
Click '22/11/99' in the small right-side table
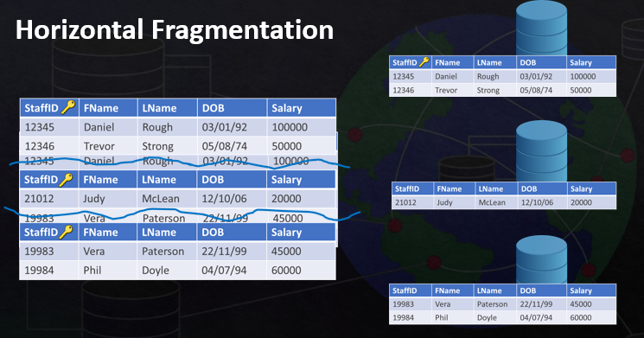point(536,304)
